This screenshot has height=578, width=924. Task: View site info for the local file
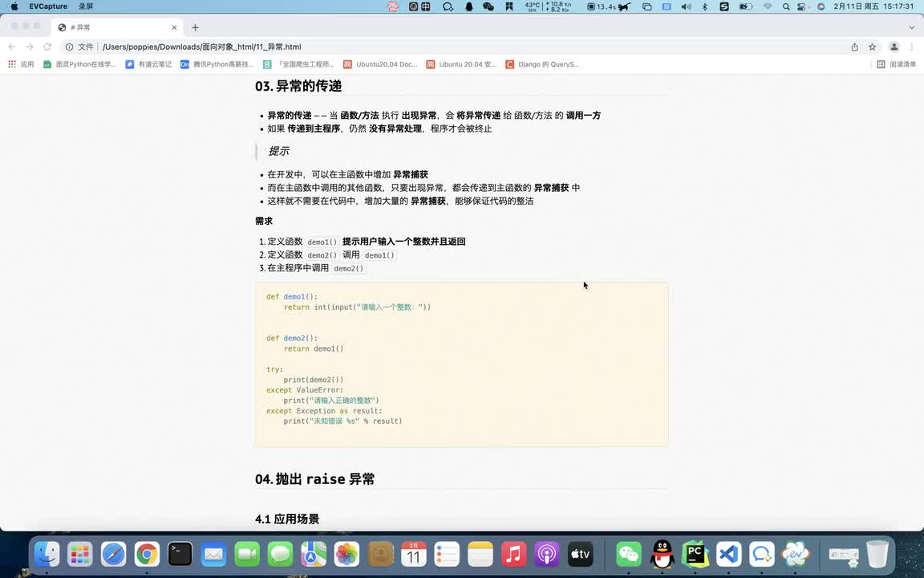click(x=69, y=47)
